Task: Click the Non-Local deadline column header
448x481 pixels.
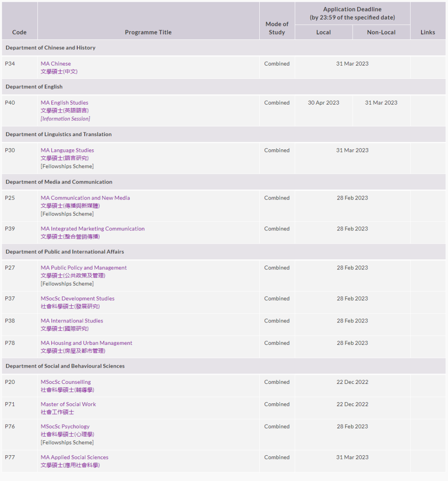Action: 381,32
